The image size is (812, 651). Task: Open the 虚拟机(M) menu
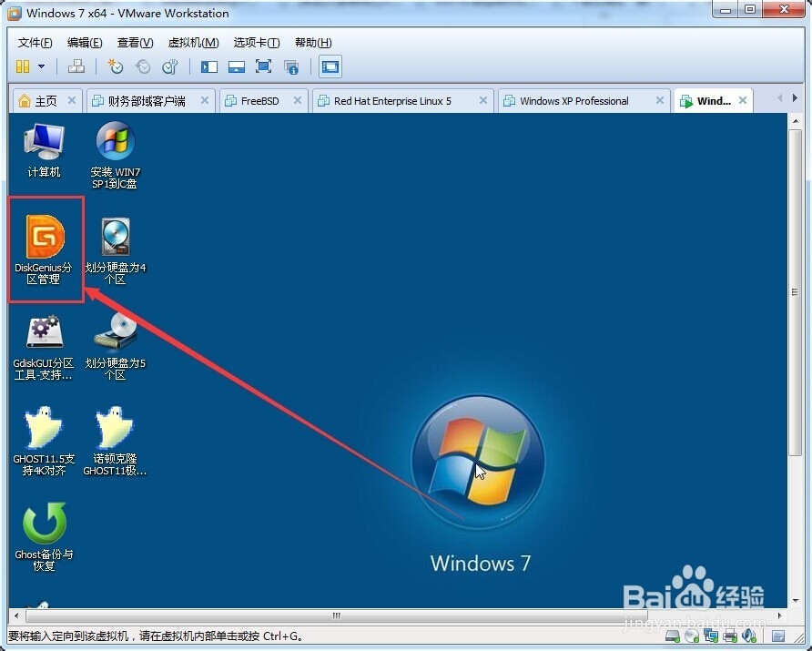[x=193, y=43]
